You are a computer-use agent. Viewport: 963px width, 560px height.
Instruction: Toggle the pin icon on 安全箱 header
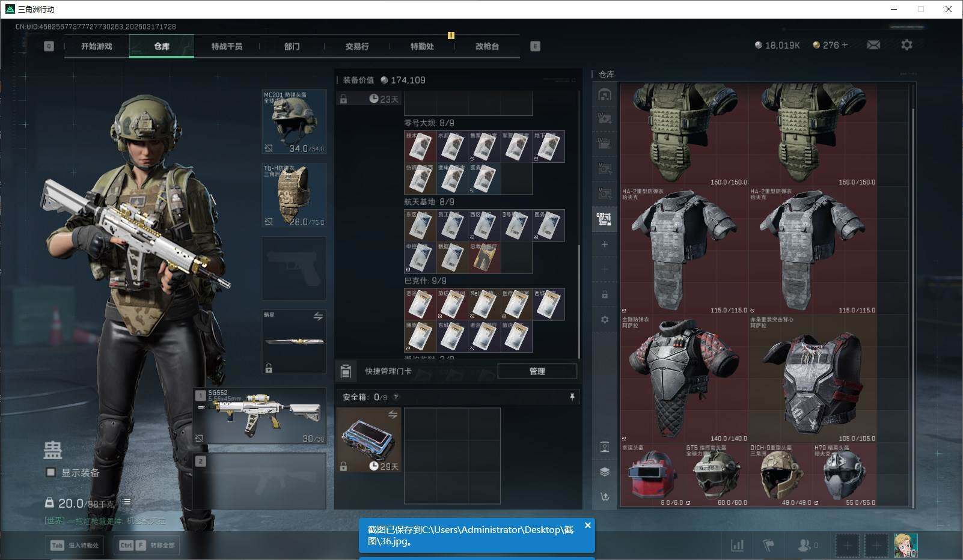point(572,397)
